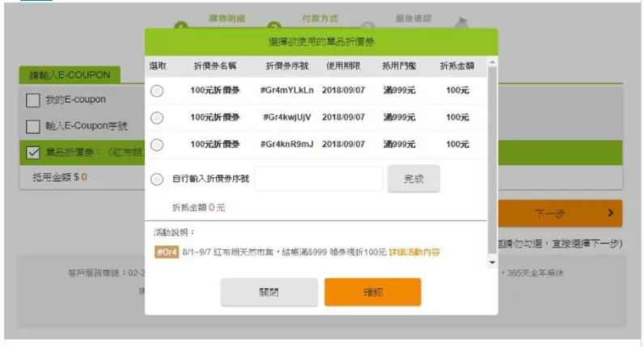The width and height of the screenshot is (644, 347).
Task: Select the coupon with code #Gr4knR9mJ
Action: click(x=157, y=145)
